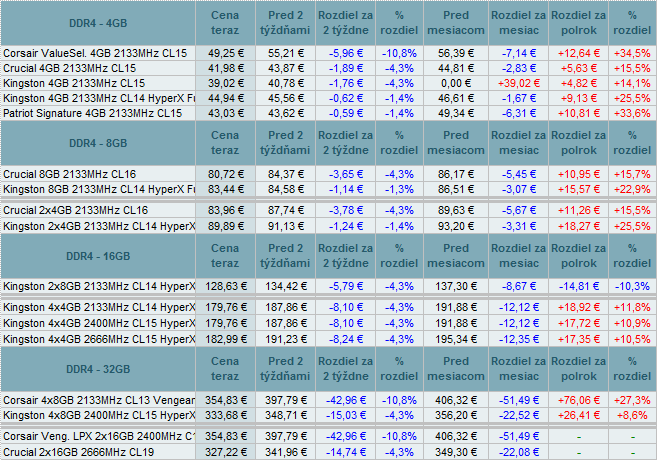The width and height of the screenshot is (657, 460).
Task: Click the +39,02 € monthly difference cell
Action: (x=517, y=83)
